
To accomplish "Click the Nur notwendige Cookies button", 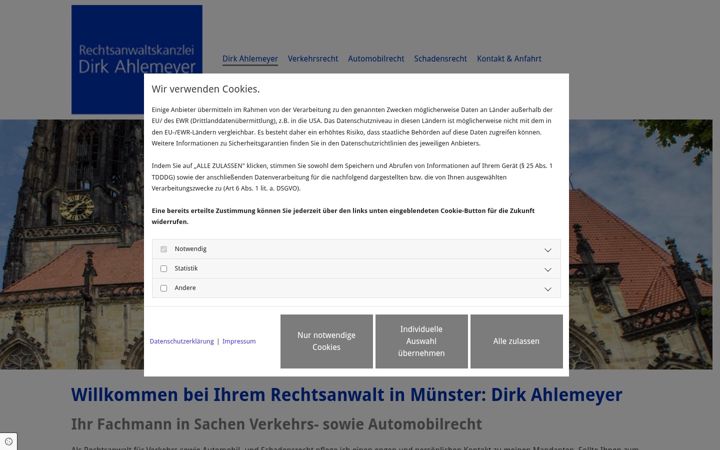I will point(326,341).
